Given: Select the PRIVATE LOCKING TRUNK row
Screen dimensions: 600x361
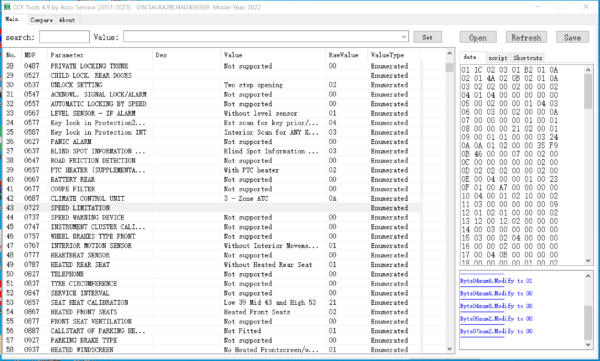Looking at the screenshot, I should coord(212,66).
